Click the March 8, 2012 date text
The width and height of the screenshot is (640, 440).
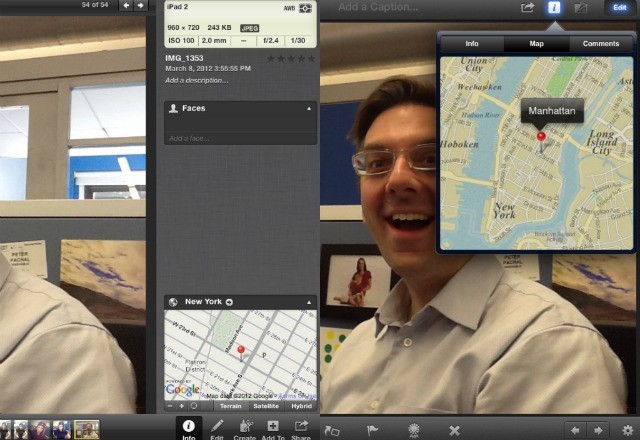[x=208, y=69]
